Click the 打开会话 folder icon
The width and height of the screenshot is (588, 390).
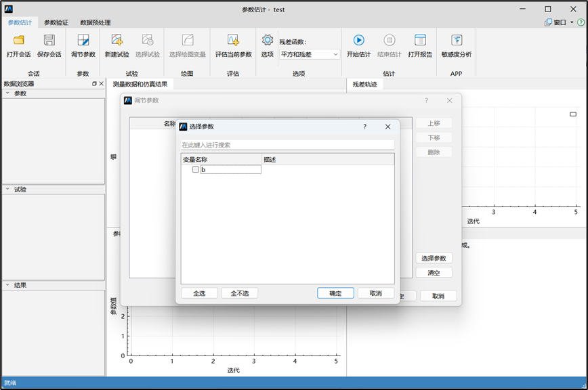click(x=19, y=40)
